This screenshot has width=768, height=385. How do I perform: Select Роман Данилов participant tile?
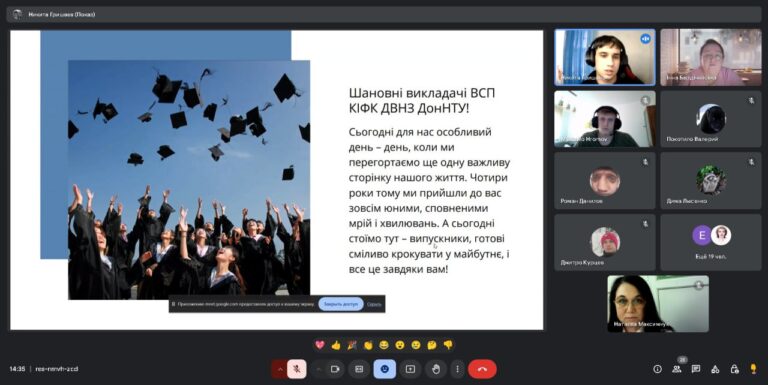(x=605, y=181)
